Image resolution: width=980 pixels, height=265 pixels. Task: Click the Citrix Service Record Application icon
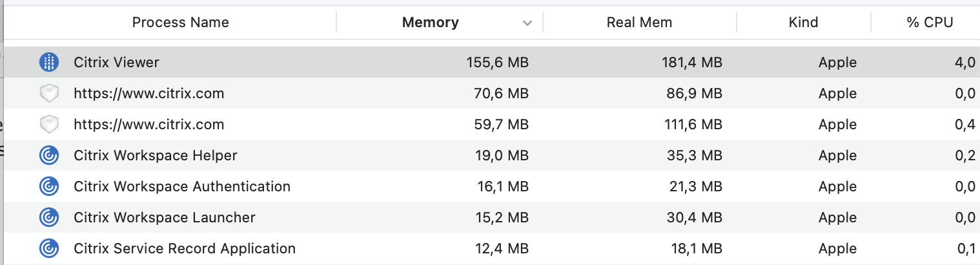point(49,249)
